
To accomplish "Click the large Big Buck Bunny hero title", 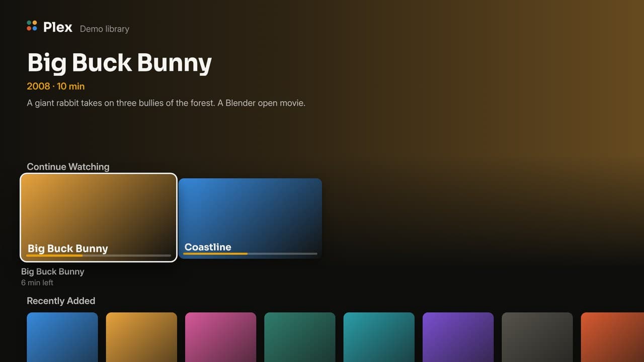I will click(119, 63).
